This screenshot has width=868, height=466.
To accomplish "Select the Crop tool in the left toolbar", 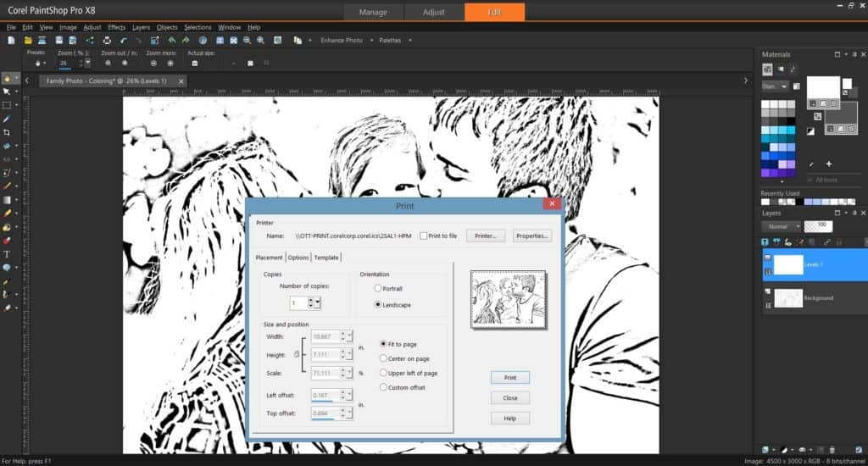I will [x=7, y=133].
